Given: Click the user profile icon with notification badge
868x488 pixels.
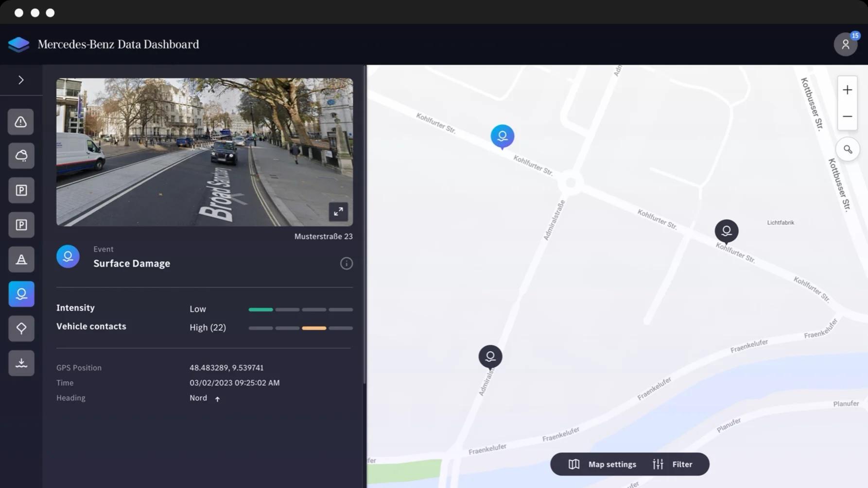Looking at the screenshot, I should [846, 44].
